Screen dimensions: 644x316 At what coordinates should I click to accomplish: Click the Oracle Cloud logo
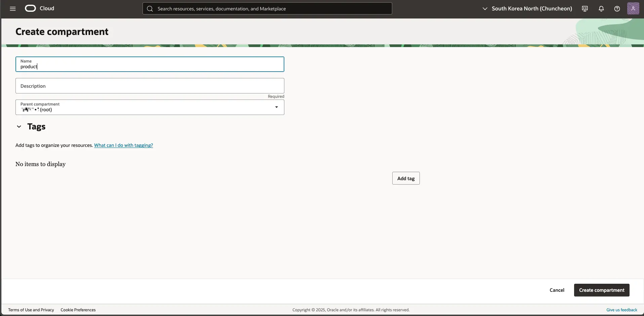[x=30, y=8]
